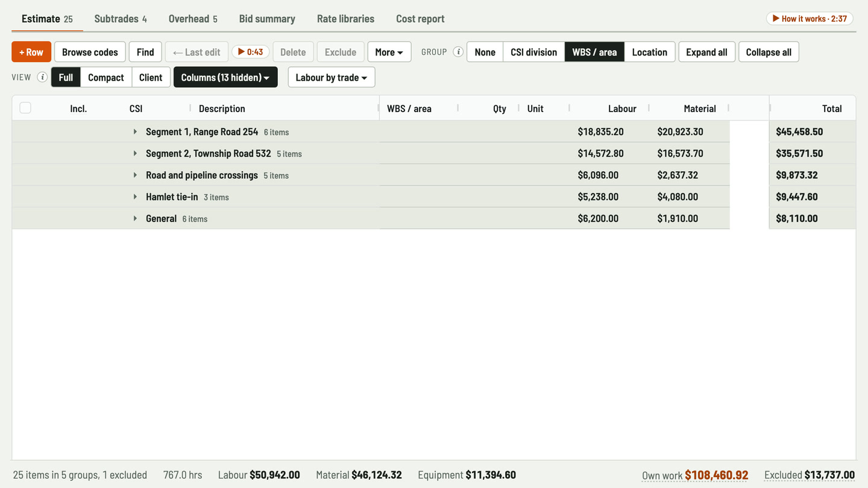
Task: Click Excluded $13,737.00 in footer
Action: point(810,475)
